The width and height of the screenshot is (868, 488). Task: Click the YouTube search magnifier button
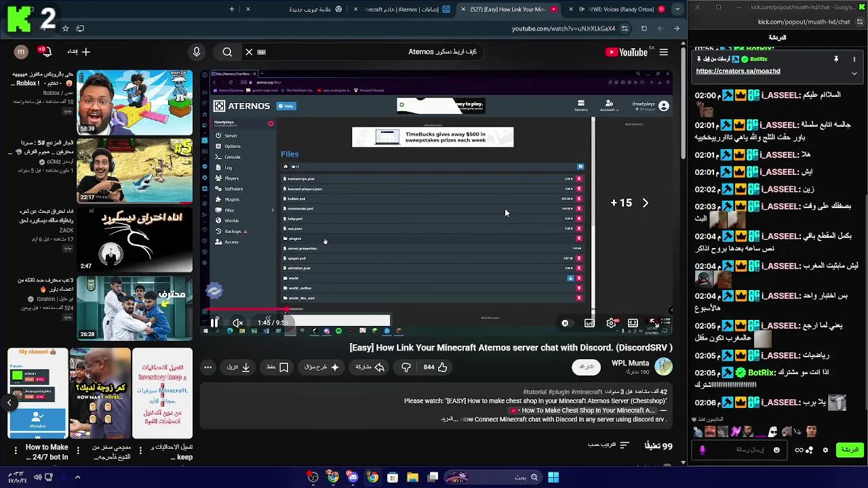point(227,52)
